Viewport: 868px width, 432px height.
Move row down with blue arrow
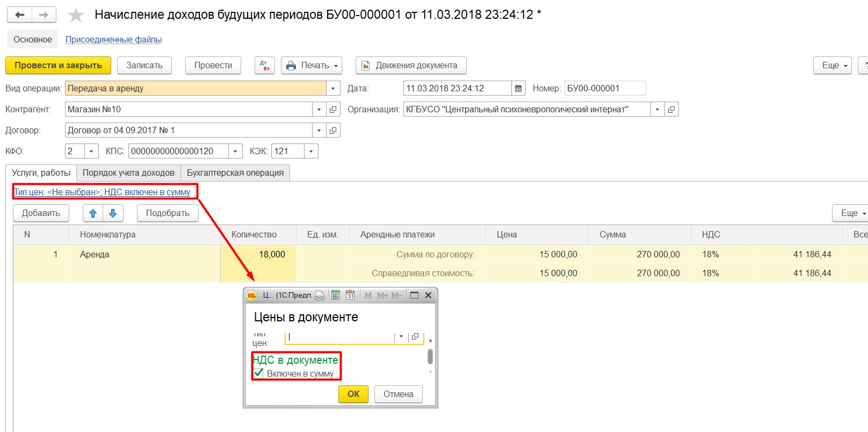113,213
